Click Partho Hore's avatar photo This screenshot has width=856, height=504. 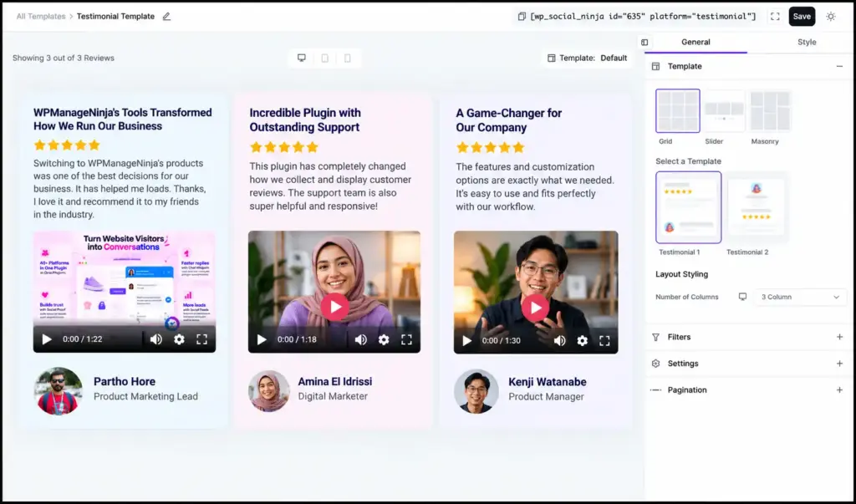59,391
